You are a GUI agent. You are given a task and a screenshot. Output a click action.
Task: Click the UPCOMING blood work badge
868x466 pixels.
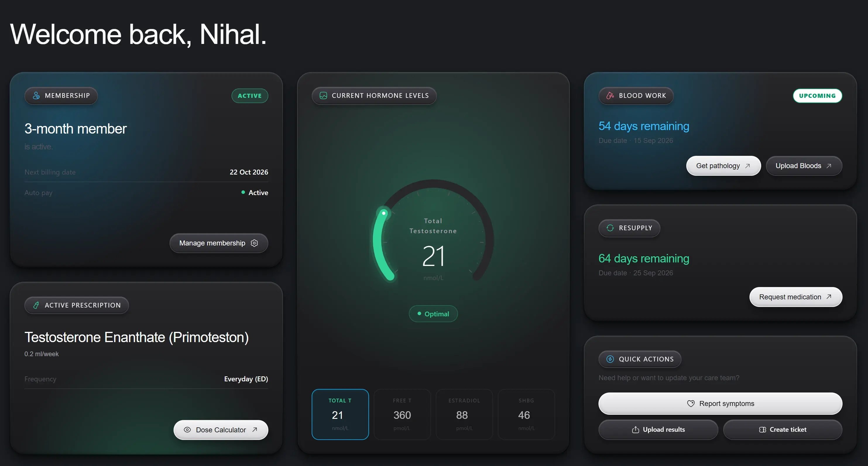click(x=817, y=96)
